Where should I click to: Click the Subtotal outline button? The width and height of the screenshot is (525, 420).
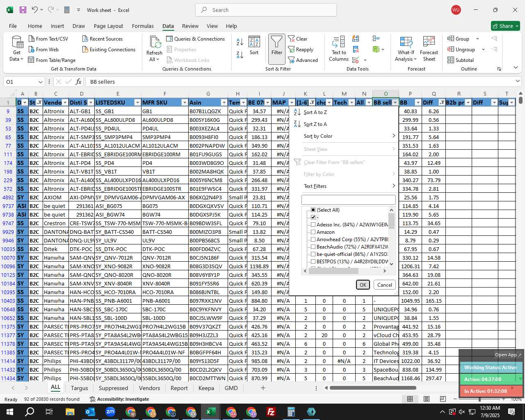click(x=461, y=60)
